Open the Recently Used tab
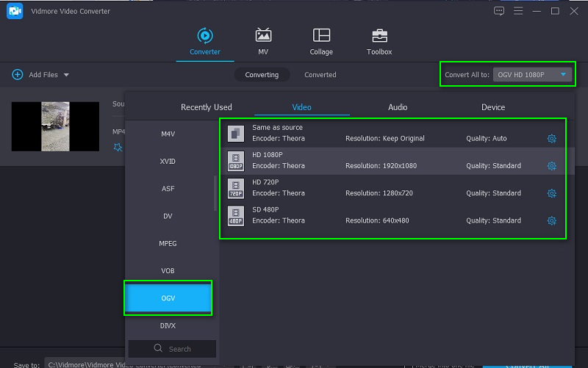Viewport: 588px width, 368px height. point(207,107)
